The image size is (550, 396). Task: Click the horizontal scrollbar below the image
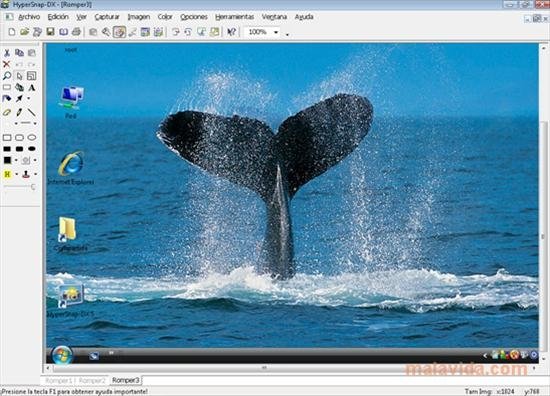(291, 368)
